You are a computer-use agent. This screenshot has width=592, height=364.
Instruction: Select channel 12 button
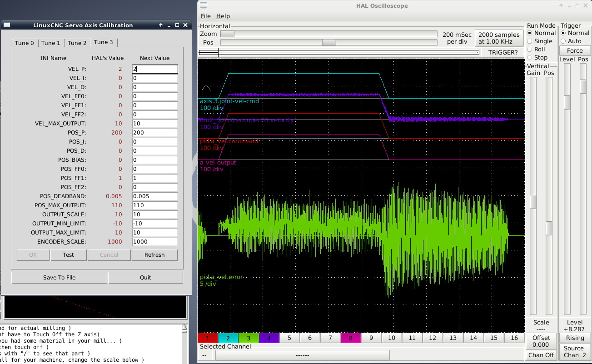coord(433,338)
